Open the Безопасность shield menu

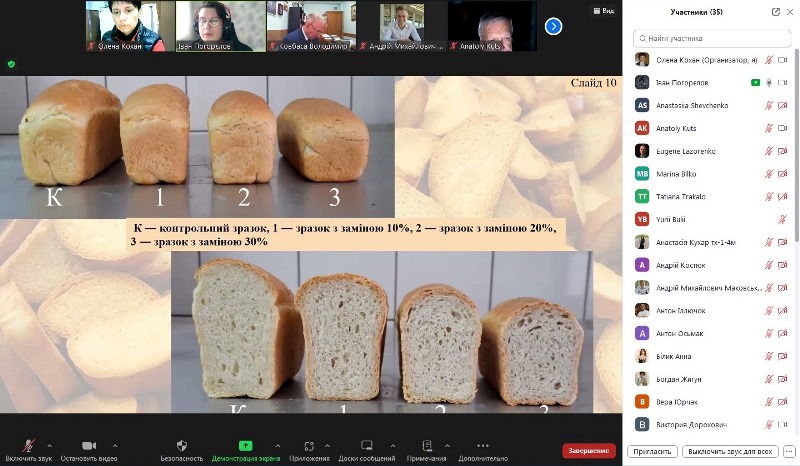(182, 446)
